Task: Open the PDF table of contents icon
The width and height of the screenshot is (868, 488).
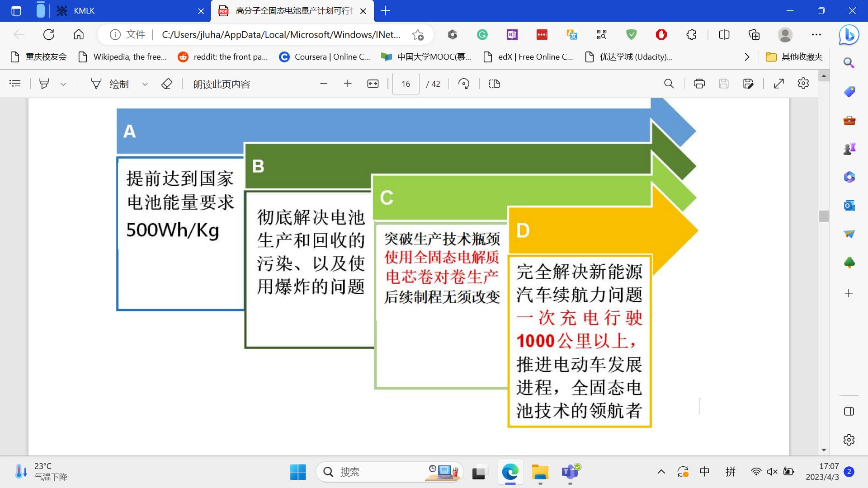Action: [x=15, y=84]
